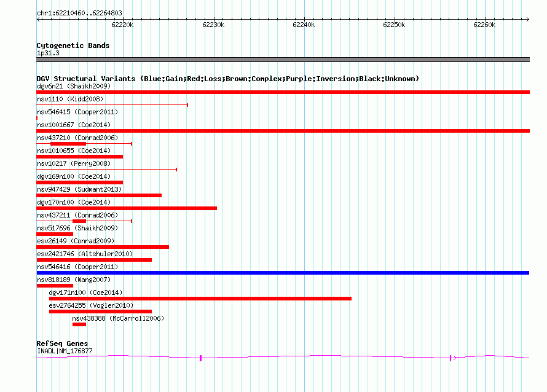
Task: Open nsv1001667 (Coe2014) variant label
Action: (74, 125)
